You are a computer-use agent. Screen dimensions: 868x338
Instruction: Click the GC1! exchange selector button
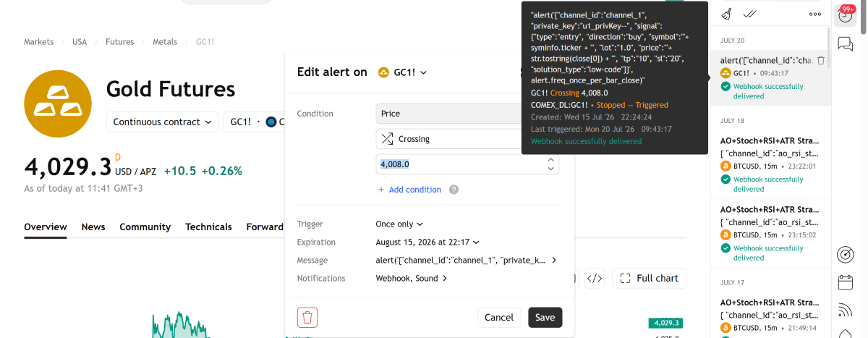(x=255, y=122)
